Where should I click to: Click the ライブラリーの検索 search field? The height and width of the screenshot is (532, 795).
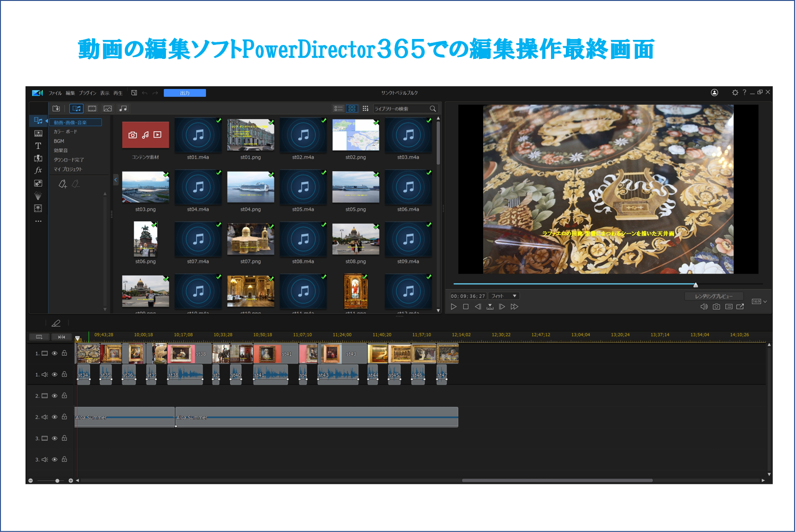pos(405,109)
